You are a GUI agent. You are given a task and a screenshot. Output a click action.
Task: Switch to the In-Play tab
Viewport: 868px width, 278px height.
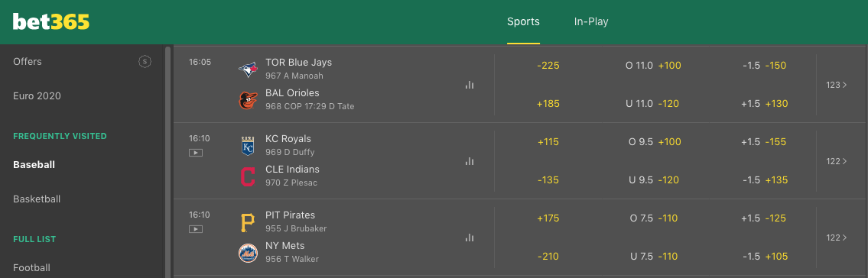point(591,22)
